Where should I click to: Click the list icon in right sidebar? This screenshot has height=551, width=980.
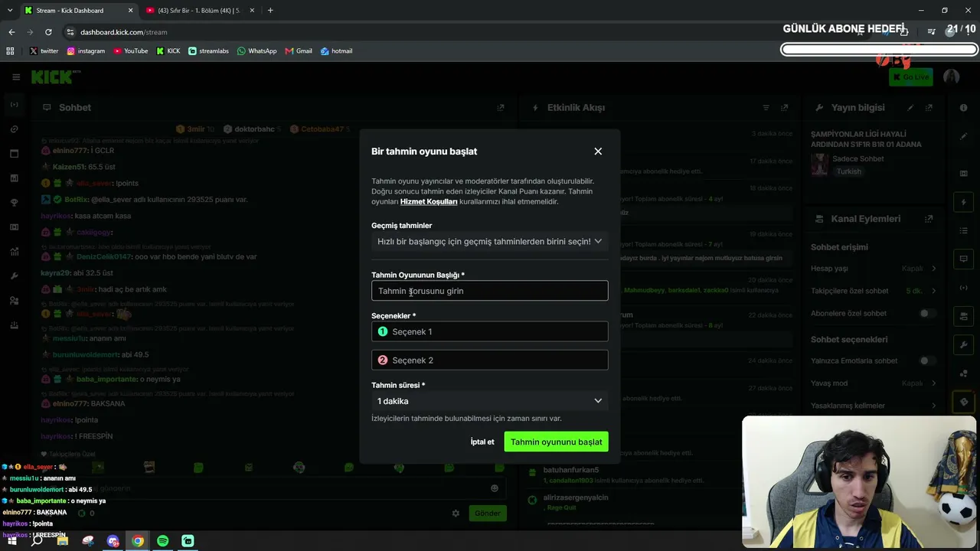pos(964,230)
